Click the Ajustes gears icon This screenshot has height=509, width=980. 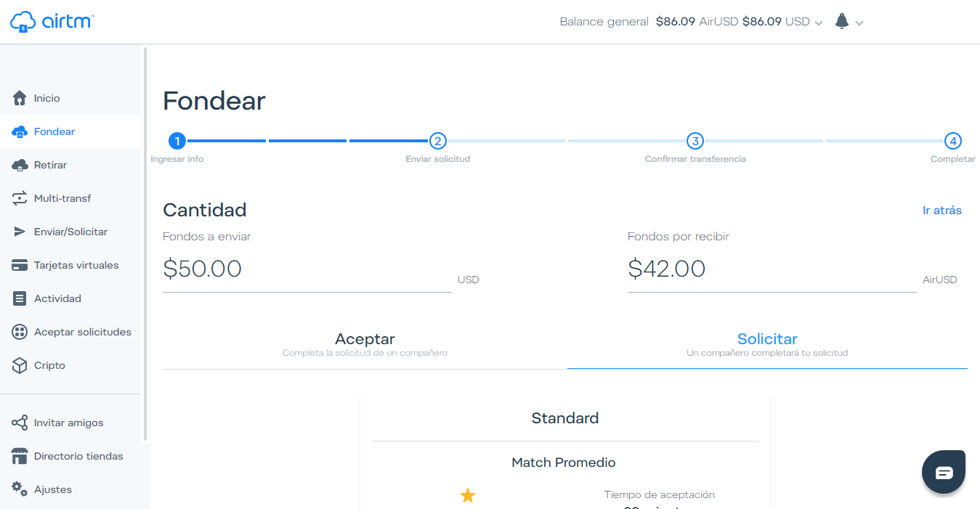coord(20,489)
